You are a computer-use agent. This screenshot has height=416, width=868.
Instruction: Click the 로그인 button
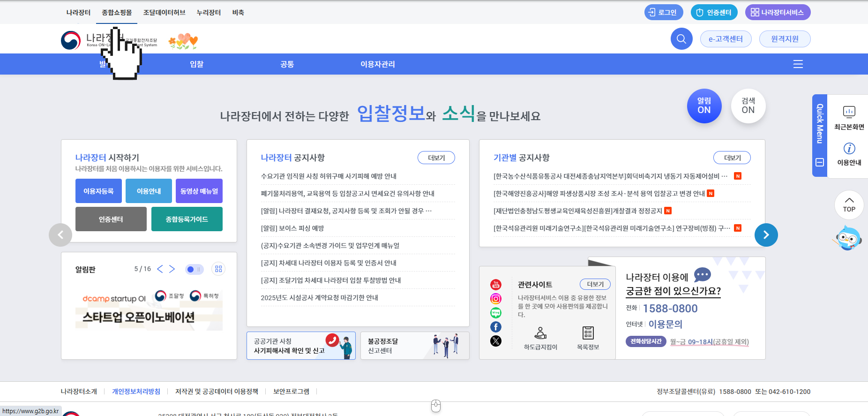664,12
